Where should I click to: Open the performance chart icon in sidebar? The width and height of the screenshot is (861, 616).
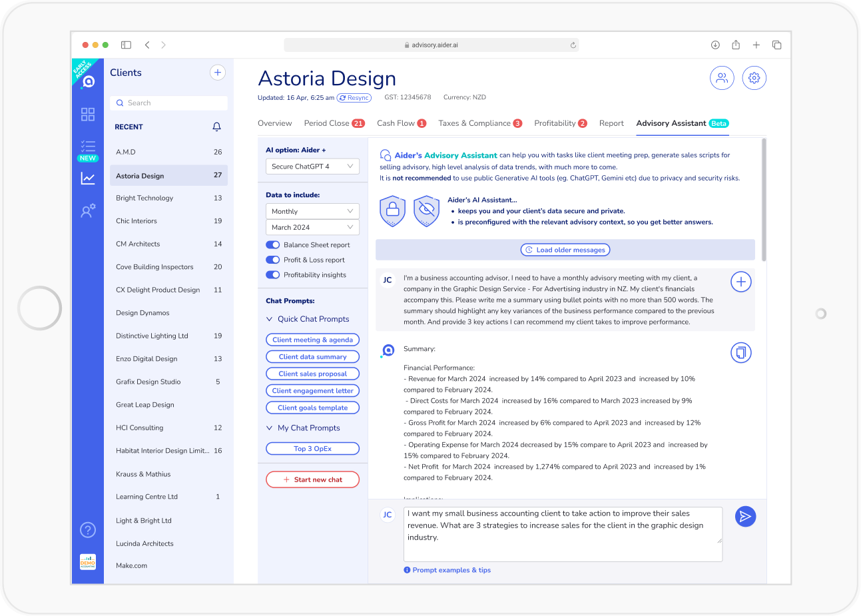pyautogui.click(x=87, y=179)
